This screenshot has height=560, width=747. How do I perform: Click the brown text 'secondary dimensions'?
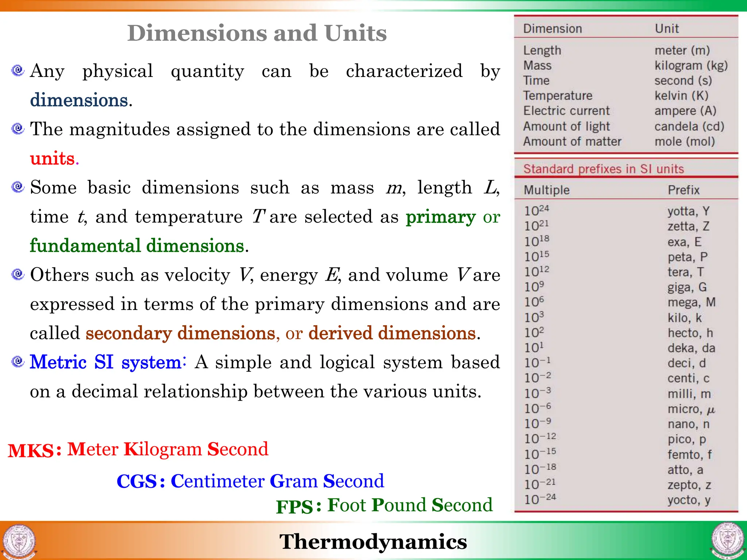180,333
